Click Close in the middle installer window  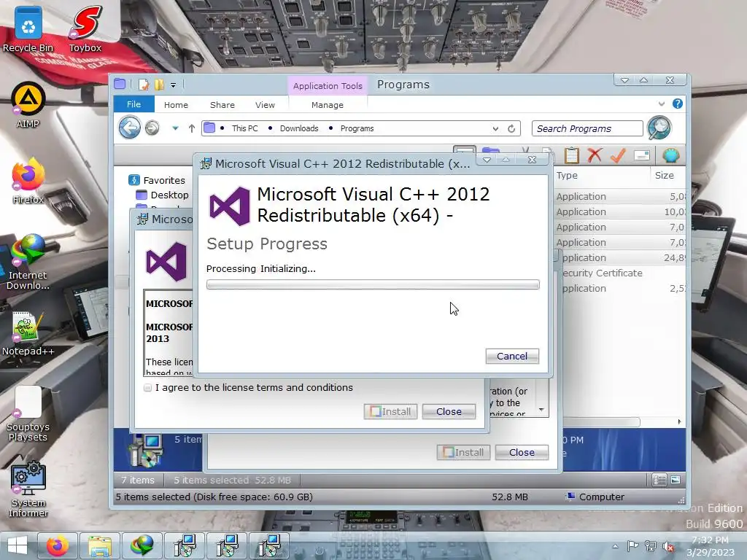[449, 411]
